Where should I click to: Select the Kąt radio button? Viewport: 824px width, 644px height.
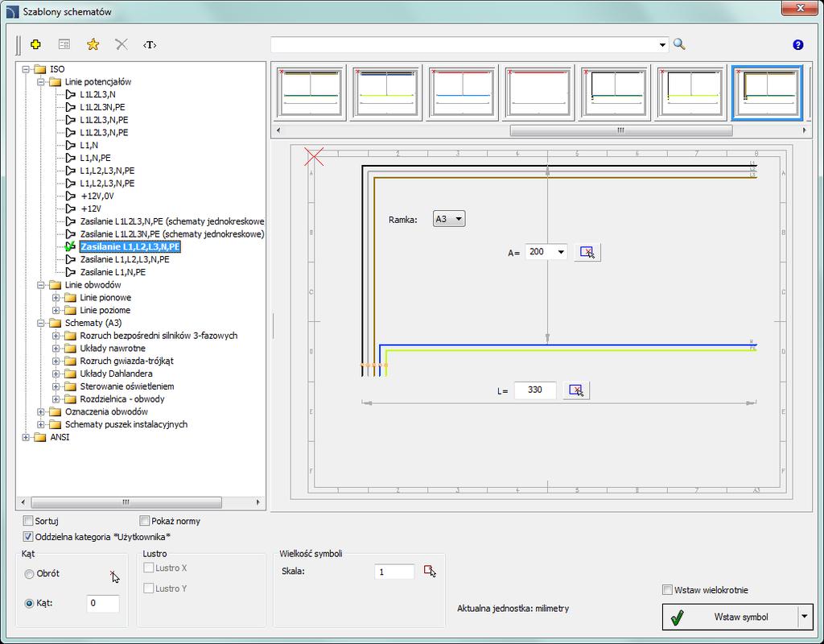click(x=30, y=604)
